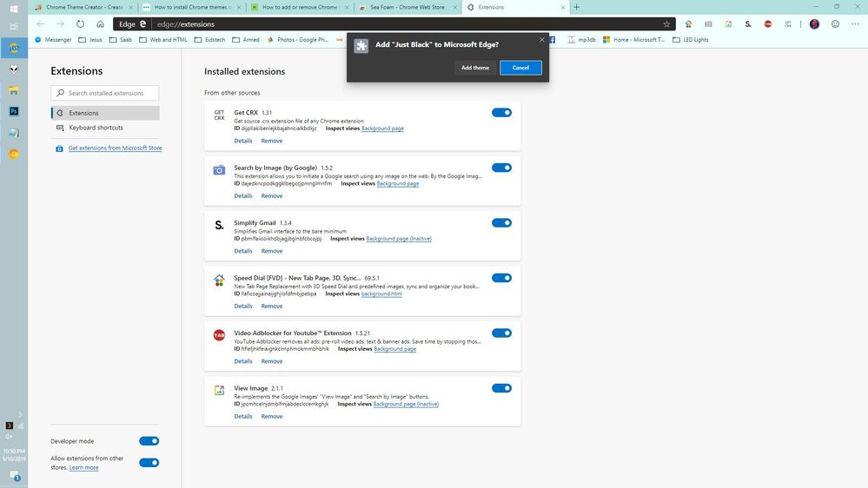
Task: Select Keyboard shortcuts in the sidebar
Action: (x=105, y=128)
